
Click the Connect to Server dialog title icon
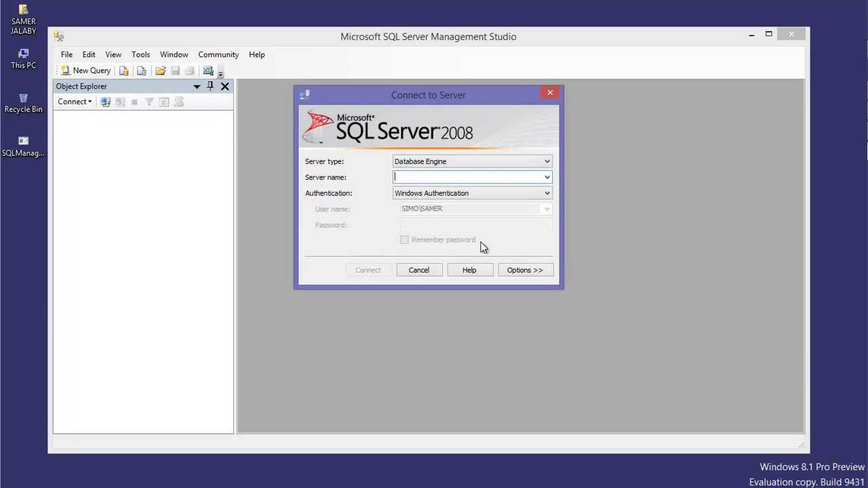(304, 95)
